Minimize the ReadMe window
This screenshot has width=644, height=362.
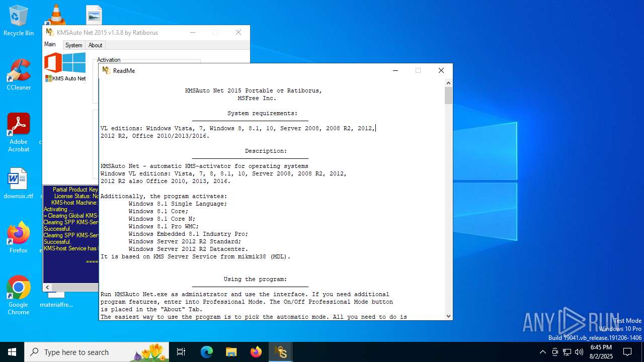395,70
